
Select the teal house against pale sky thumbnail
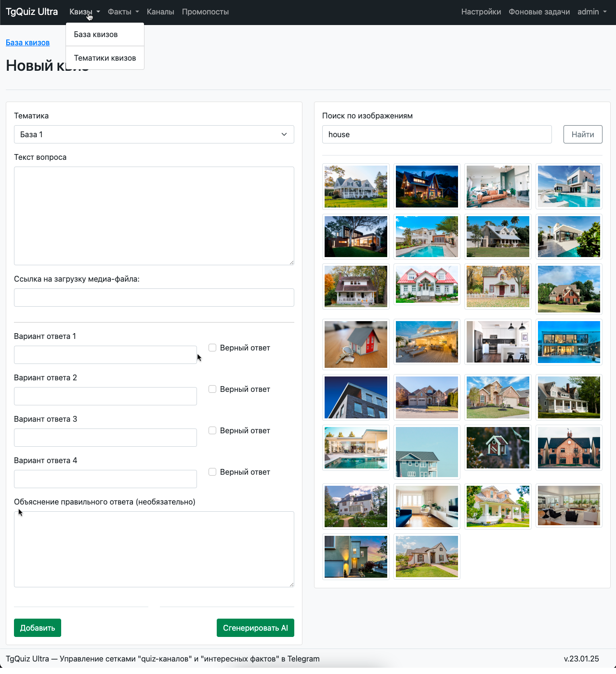tap(427, 452)
